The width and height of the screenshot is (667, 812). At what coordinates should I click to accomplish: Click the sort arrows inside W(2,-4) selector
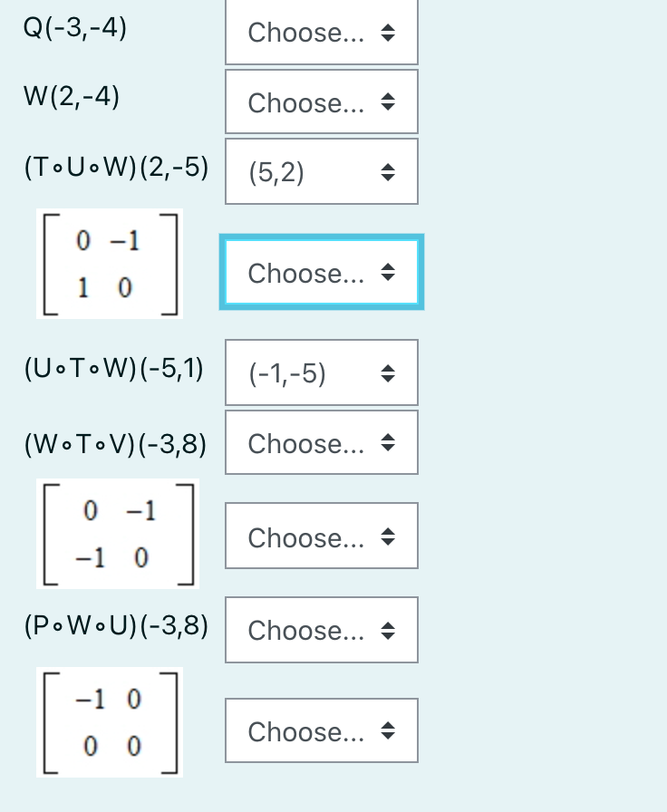(387, 102)
